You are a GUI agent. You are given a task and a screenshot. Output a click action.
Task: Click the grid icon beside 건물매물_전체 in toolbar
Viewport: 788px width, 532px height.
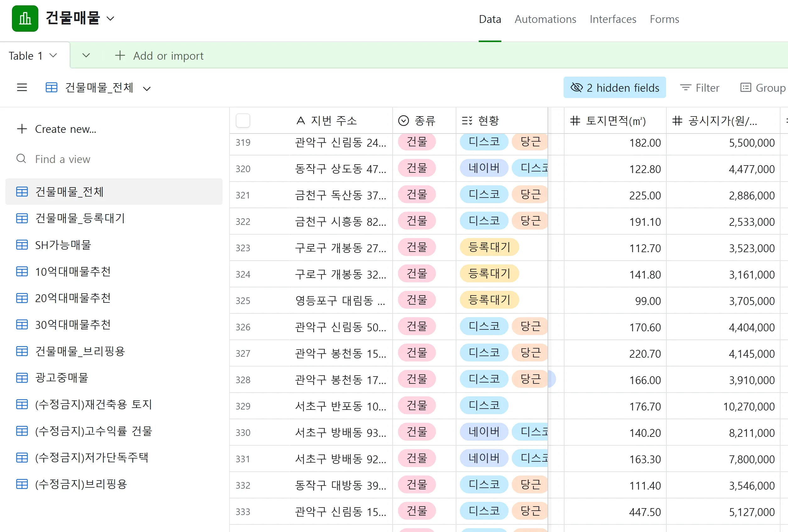[52, 88]
